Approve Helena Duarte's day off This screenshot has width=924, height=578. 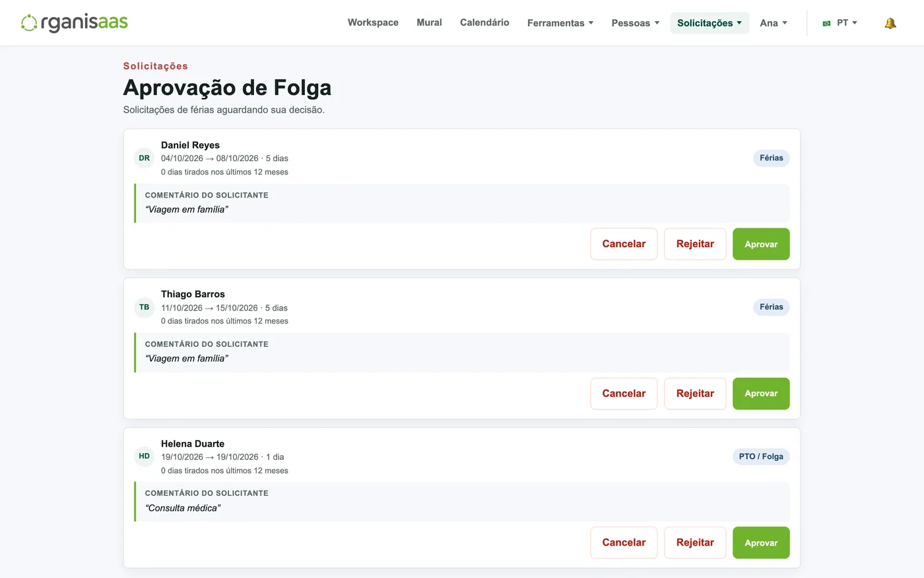coord(761,542)
